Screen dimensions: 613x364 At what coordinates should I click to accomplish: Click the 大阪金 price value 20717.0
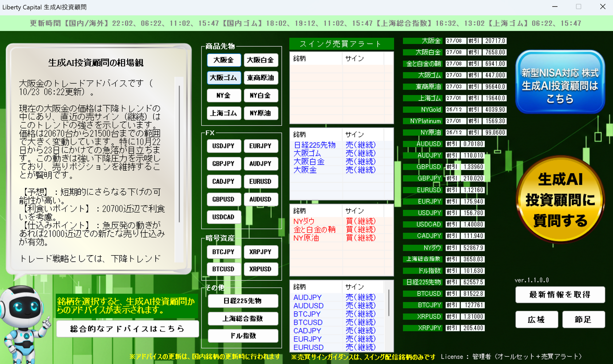[x=495, y=41]
